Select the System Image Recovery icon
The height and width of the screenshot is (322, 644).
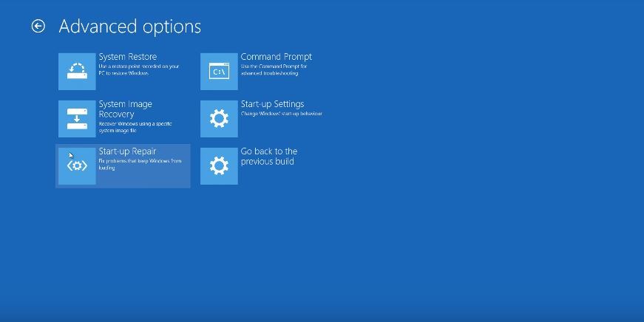(77, 119)
